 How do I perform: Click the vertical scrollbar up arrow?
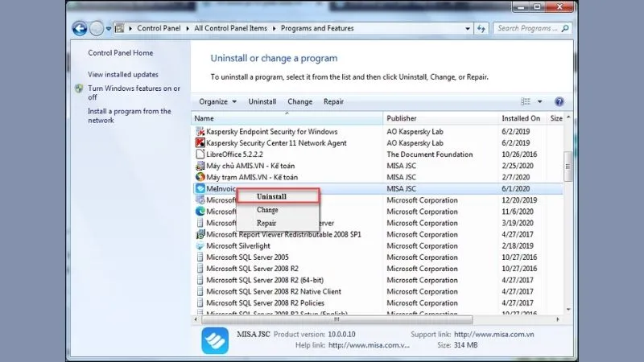coord(568,117)
